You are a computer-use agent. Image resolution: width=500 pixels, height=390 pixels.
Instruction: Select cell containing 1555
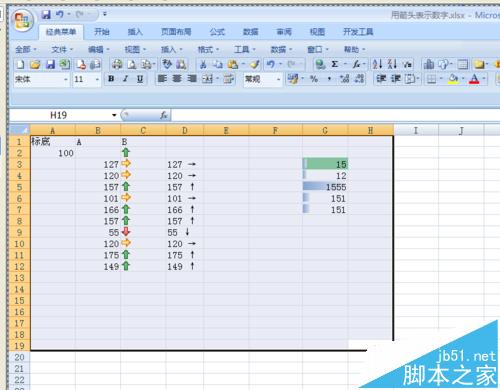(325, 187)
